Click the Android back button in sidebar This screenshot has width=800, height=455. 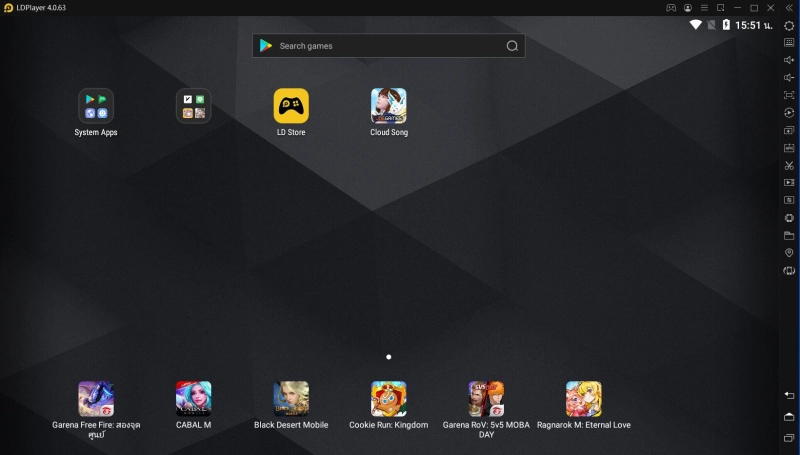pos(789,395)
